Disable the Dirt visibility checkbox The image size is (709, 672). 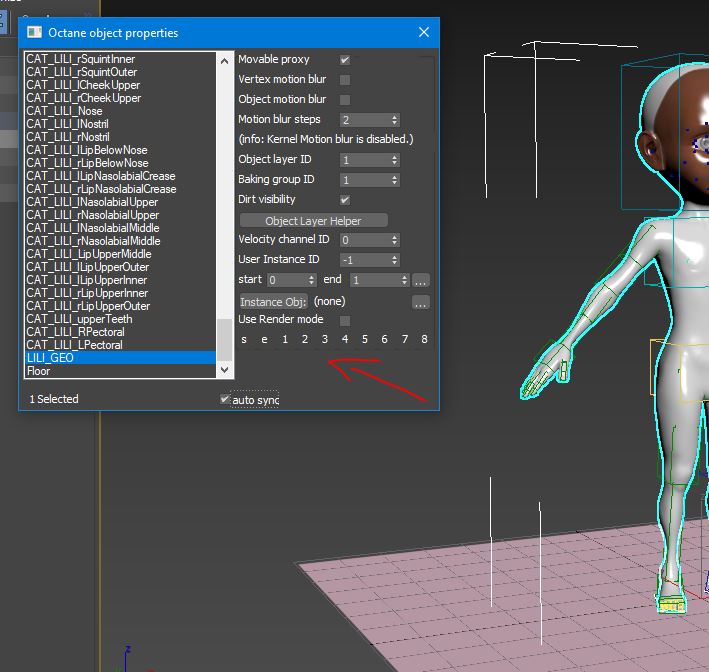pos(345,200)
